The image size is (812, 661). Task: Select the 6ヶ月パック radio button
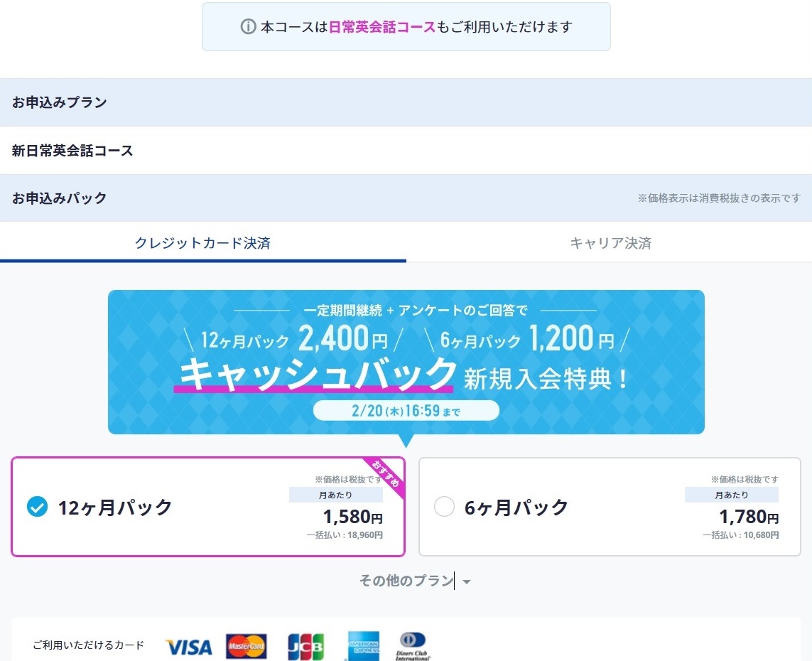pyautogui.click(x=444, y=507)
